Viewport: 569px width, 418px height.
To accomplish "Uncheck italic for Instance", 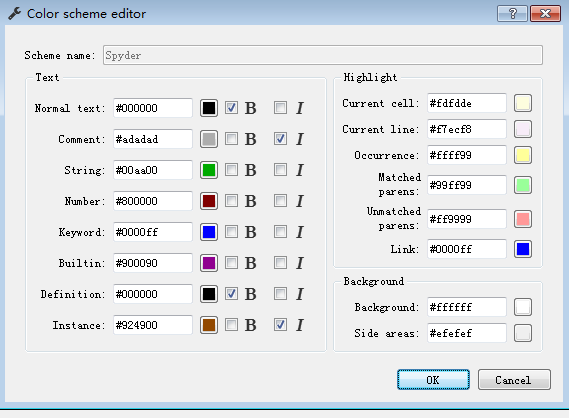I will pos(280,325).
